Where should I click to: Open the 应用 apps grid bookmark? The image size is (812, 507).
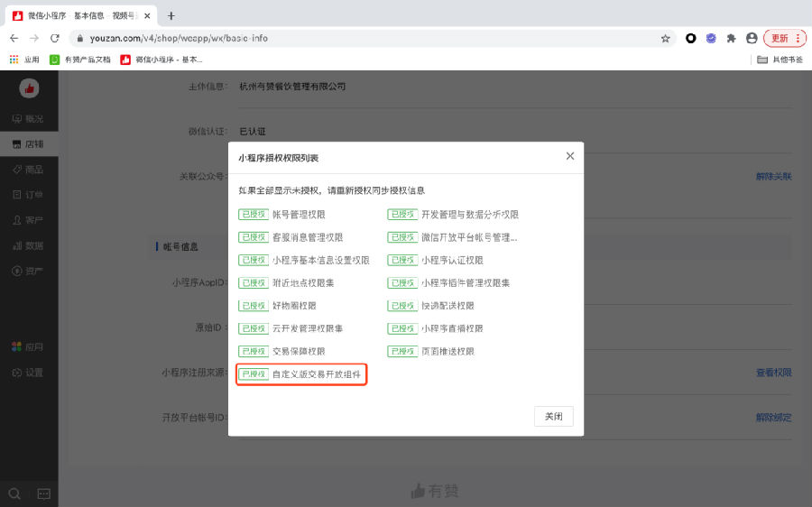[24, 60]
